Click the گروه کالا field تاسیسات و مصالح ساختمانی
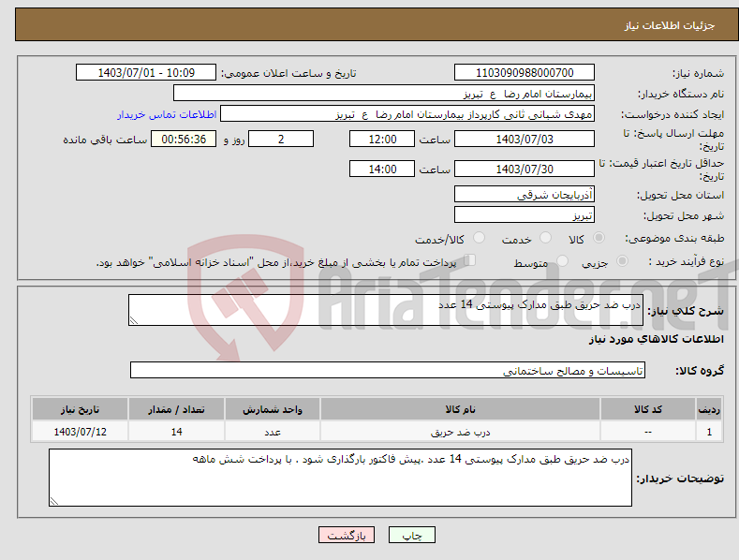The image size is (739, 560). (388, 371)
